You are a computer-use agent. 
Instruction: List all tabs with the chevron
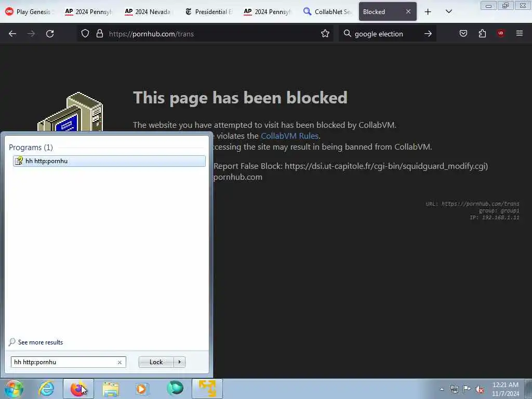pos(448,12)
